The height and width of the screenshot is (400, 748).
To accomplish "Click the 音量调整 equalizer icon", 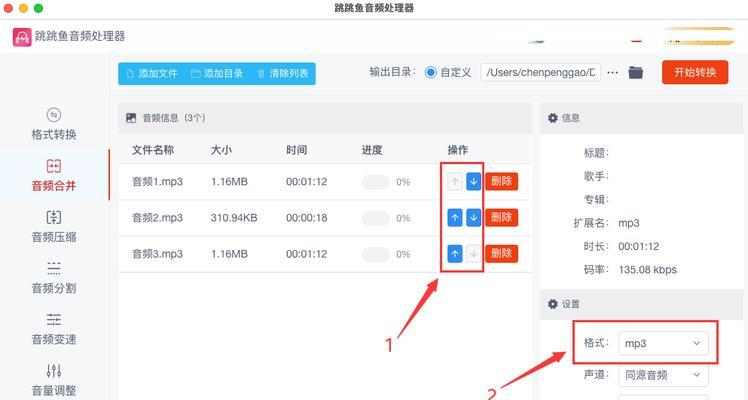I will coord(54,370).
